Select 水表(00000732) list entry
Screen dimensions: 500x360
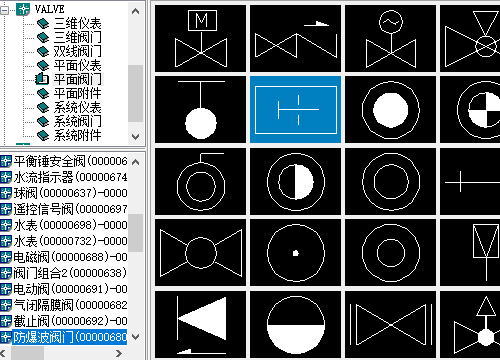click(x=70, y=241)
